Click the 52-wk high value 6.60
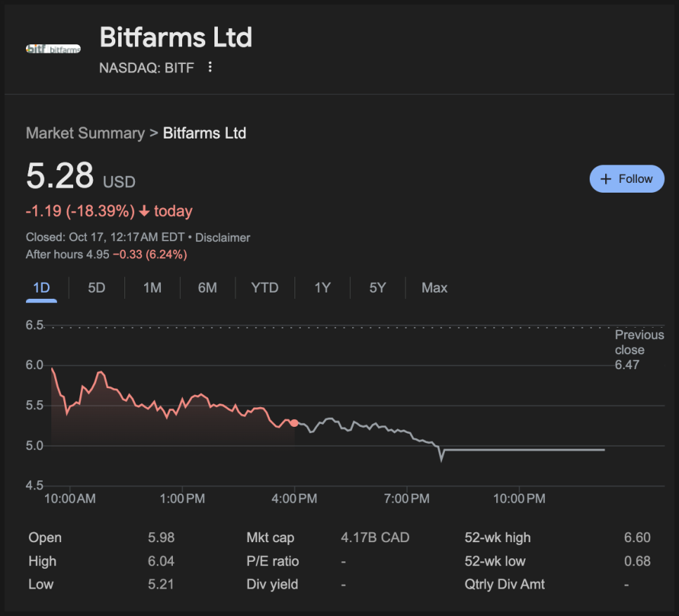 point(637,538)
